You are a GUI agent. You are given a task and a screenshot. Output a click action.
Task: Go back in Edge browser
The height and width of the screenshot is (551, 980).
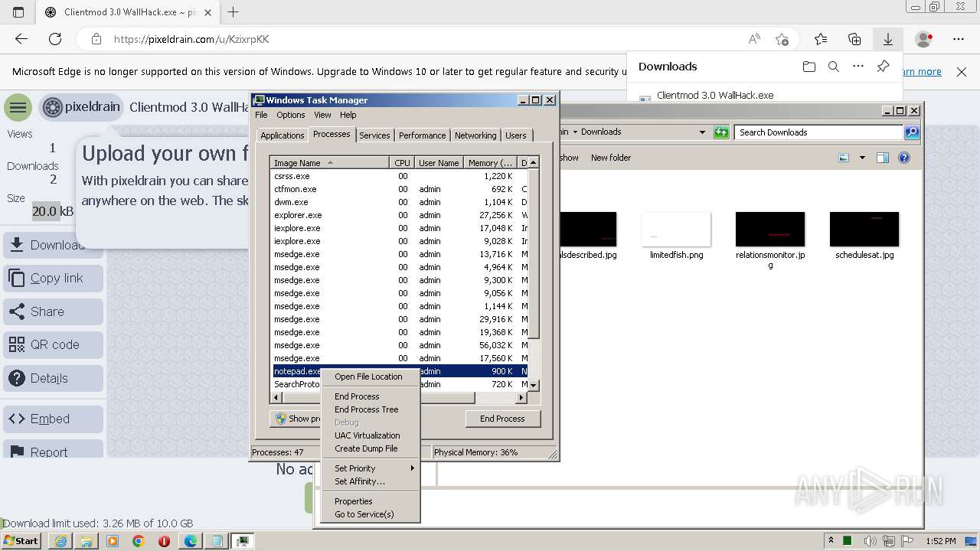point(21,39)
